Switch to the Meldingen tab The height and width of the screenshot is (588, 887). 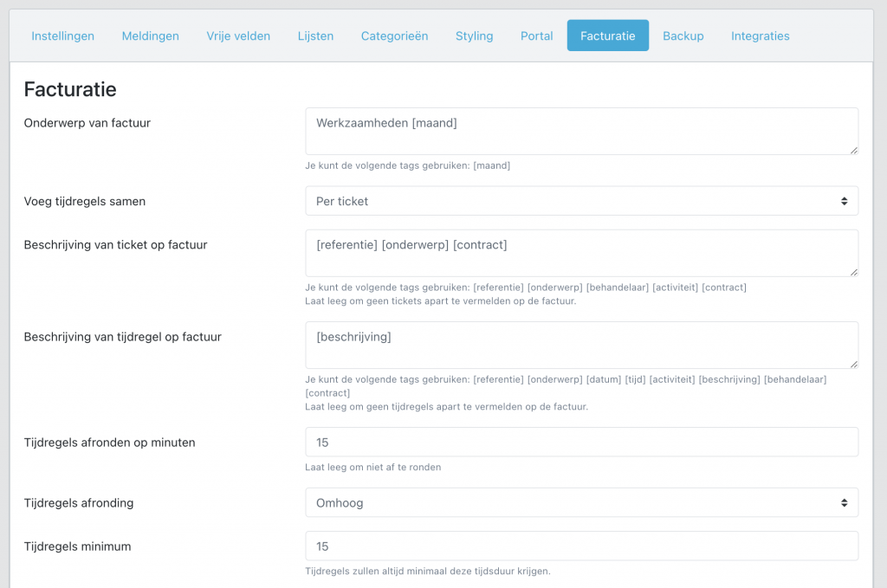click(x=151, y=36)
